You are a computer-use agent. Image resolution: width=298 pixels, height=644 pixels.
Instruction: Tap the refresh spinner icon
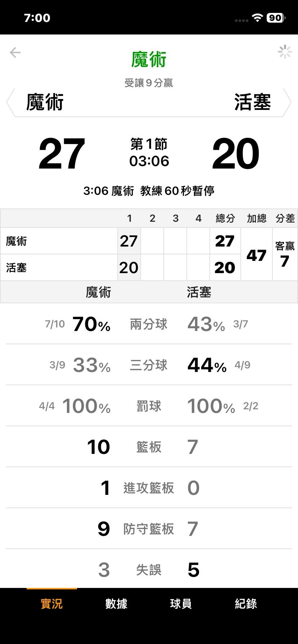tap(285, 52)
